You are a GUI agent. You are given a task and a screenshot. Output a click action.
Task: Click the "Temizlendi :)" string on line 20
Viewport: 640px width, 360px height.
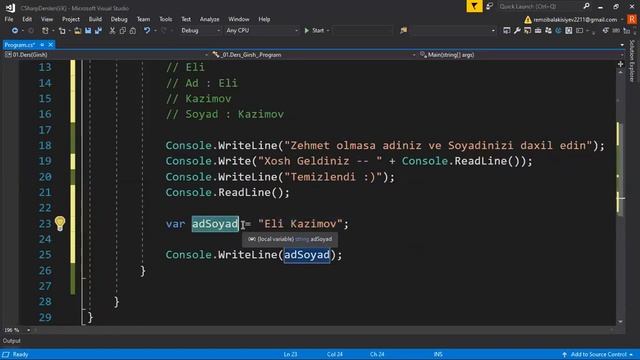point(333,177)
